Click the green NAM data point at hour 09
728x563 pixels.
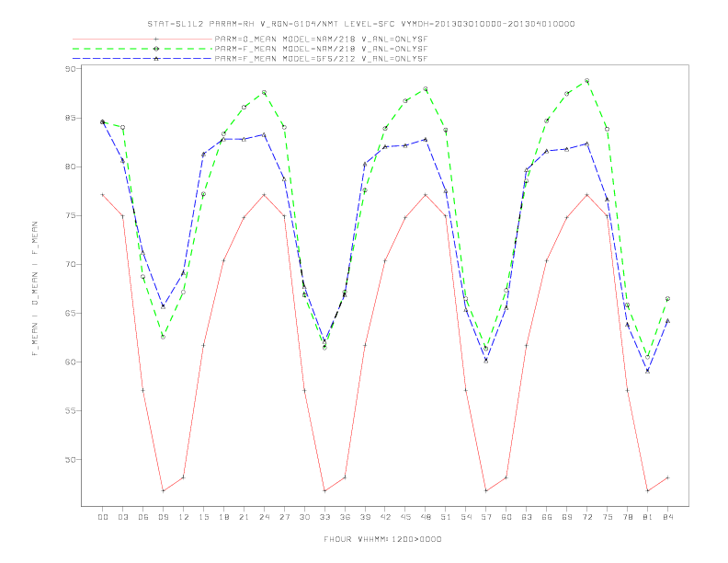click(x=163, y=337)
